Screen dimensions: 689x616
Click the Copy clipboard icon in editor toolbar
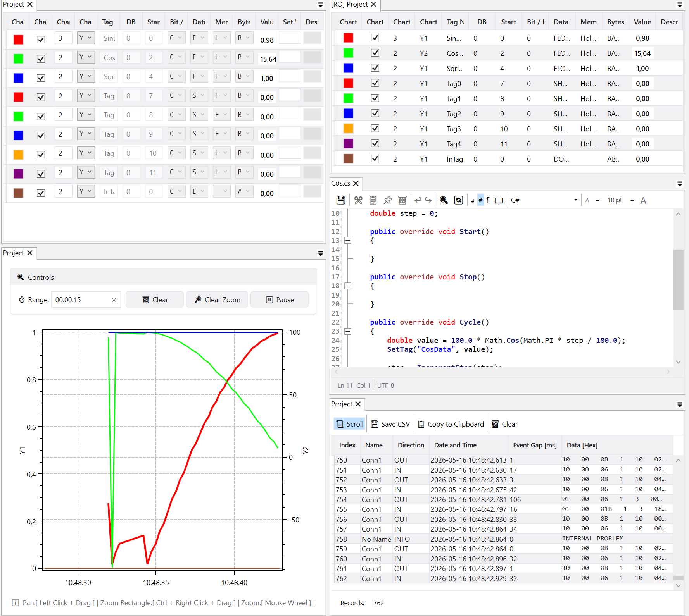coord(373,200)
